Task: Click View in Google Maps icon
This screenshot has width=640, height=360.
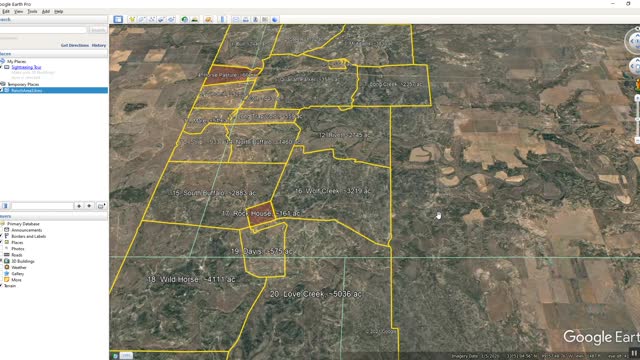Action: tap(265, 19)
